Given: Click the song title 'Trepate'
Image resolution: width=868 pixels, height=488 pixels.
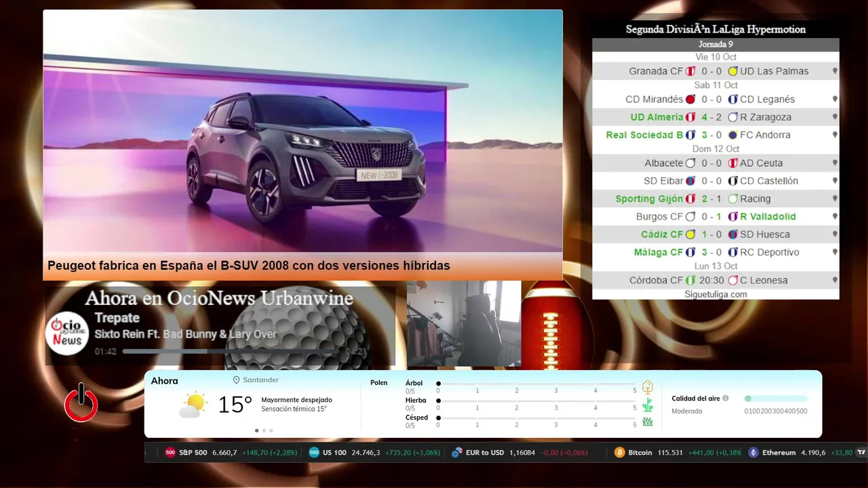Looking at the screenshot, I should coord(117,318).
